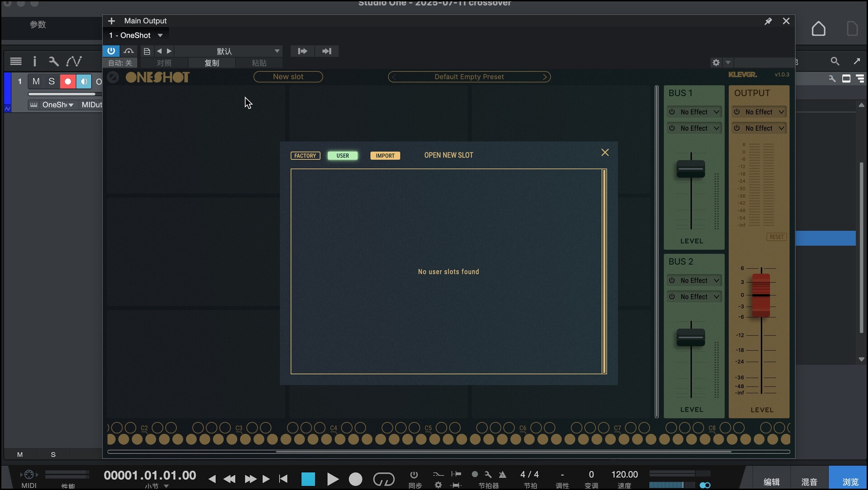
Task: Return to zero in transport
Action: tap(283, 479)
